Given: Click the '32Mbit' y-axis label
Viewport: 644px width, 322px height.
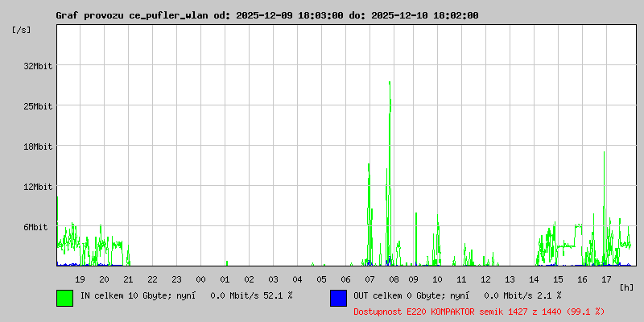Looking at the screenshot, I should 38,66.
